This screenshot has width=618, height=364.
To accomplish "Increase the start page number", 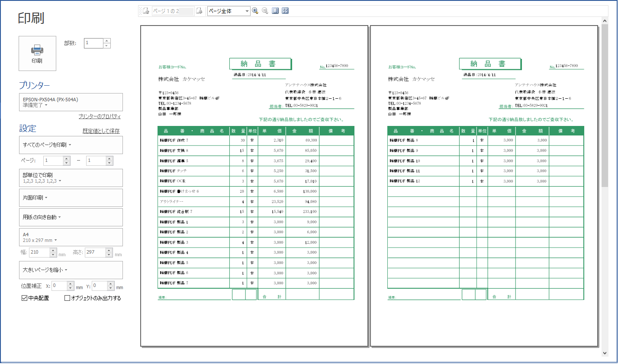I will click(67, 158).
